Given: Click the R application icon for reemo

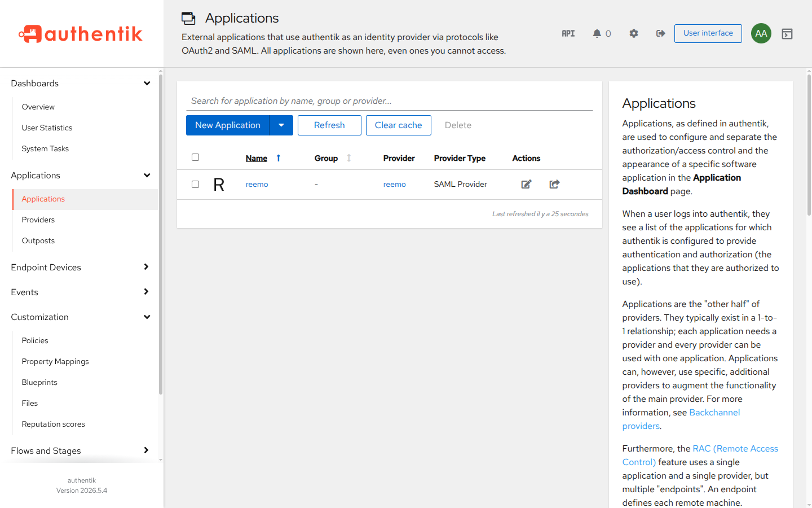Looking at the screenshot, I should [x=219, y=185].
